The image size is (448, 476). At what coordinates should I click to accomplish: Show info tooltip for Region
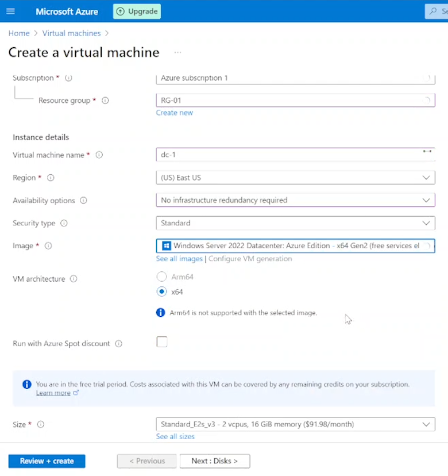[51, 178]
